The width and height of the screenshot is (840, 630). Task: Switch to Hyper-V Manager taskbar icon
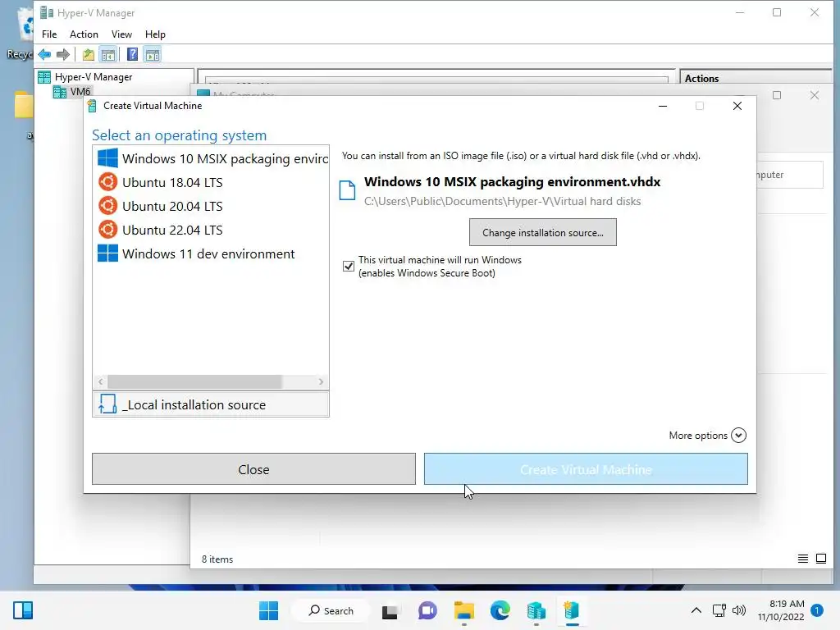[x=536, y=610]
